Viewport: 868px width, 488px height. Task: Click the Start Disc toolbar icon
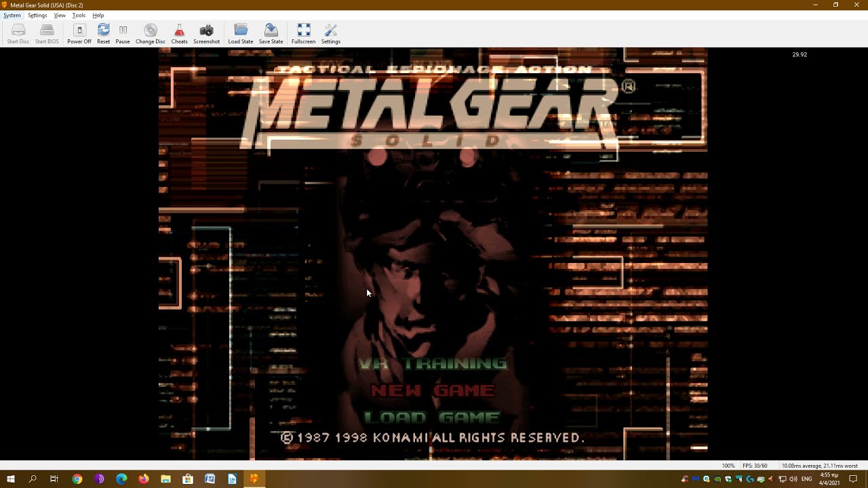18,34
